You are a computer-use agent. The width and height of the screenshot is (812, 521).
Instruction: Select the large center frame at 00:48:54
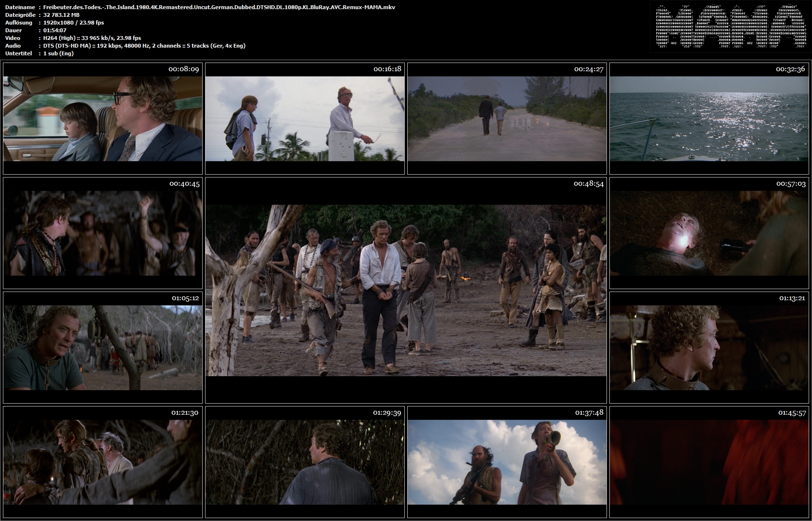tap(406, 290)
